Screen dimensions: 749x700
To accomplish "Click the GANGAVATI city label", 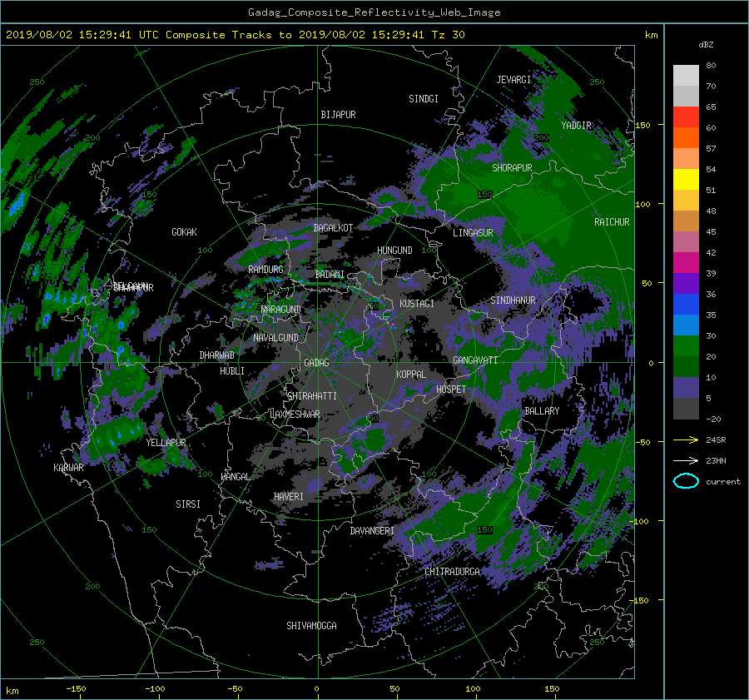I will [475, 360].
